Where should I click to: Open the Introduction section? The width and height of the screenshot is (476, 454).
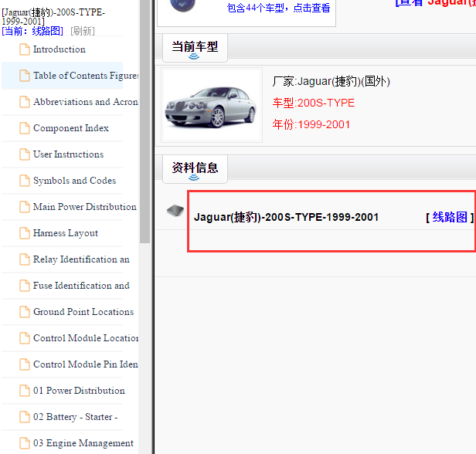click(59, 49)
